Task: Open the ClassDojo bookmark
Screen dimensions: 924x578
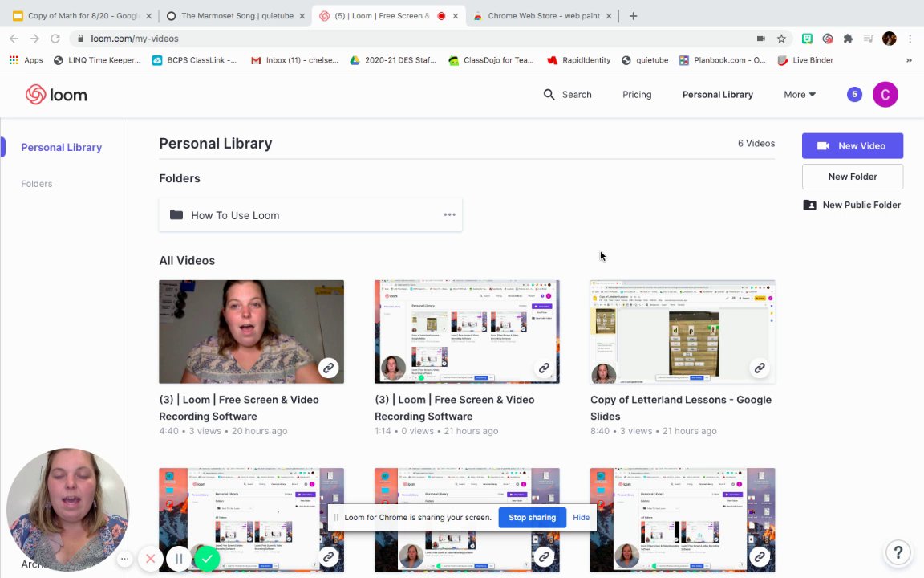Action: [x=491, y=60]
